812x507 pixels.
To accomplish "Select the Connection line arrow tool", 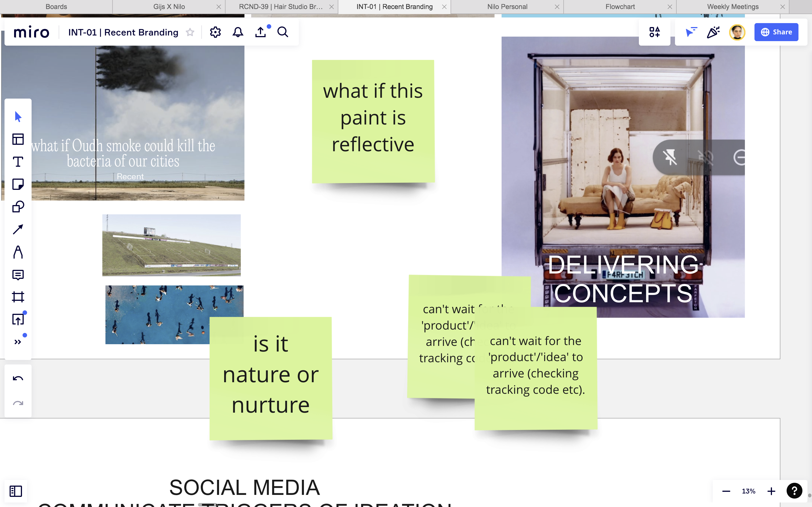I will tap(18, 229).
